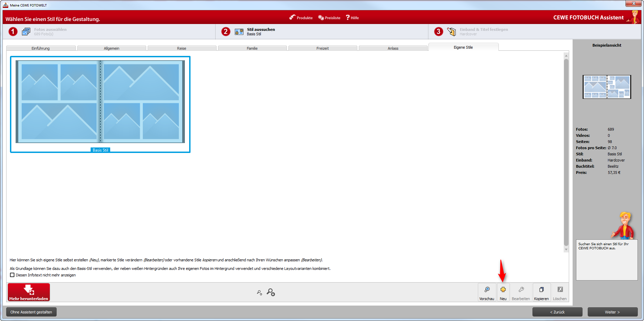644x321 pixels.
Task: Click 'Fotos auswählen' step heading
Action: point(50,29)
